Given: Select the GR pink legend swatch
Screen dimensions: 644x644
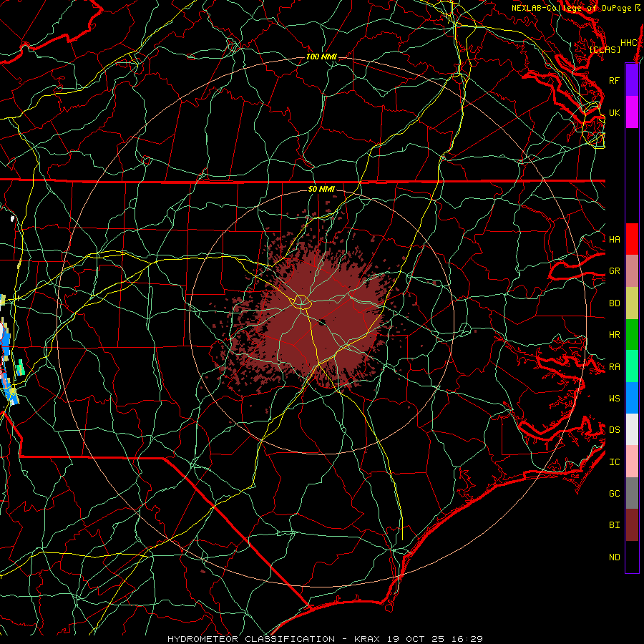Looking at the screenshot, I should [x=632, y=271].
